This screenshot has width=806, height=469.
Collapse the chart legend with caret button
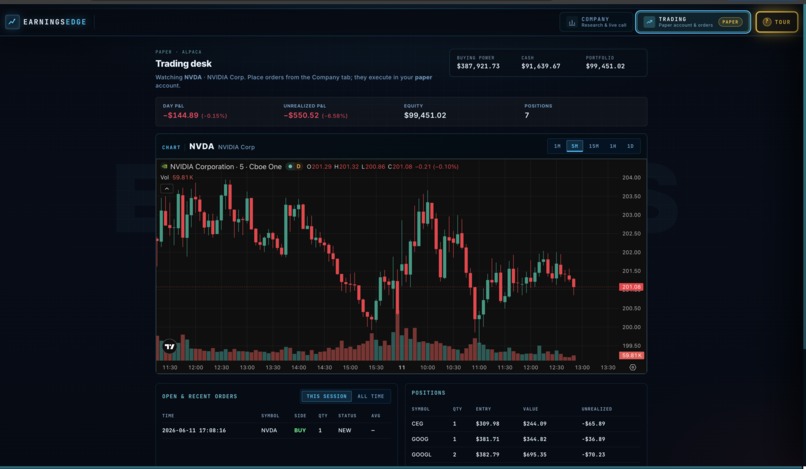coord(167,189)
